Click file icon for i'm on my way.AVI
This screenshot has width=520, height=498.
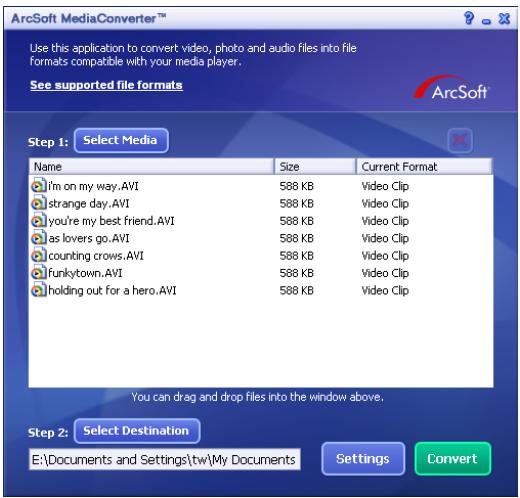click(39, 186)
